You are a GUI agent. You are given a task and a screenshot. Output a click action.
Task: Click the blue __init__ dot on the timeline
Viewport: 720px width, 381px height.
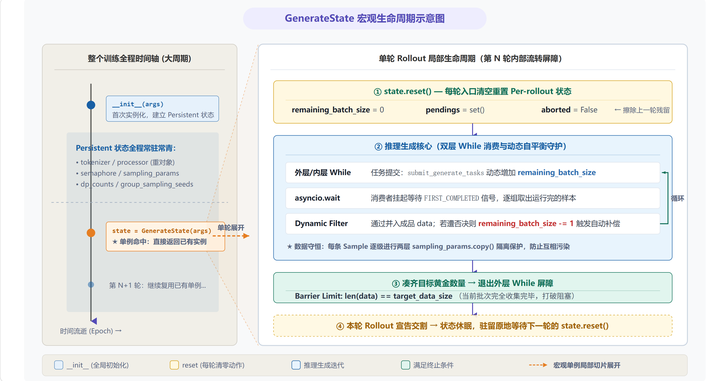pyautogui.click(x=91, y=105)
